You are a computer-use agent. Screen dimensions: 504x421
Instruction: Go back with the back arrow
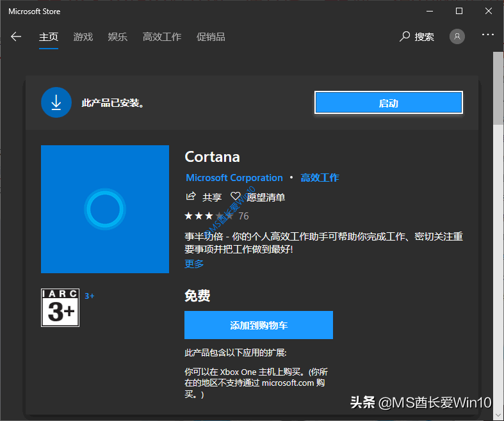tap(16, 36)
